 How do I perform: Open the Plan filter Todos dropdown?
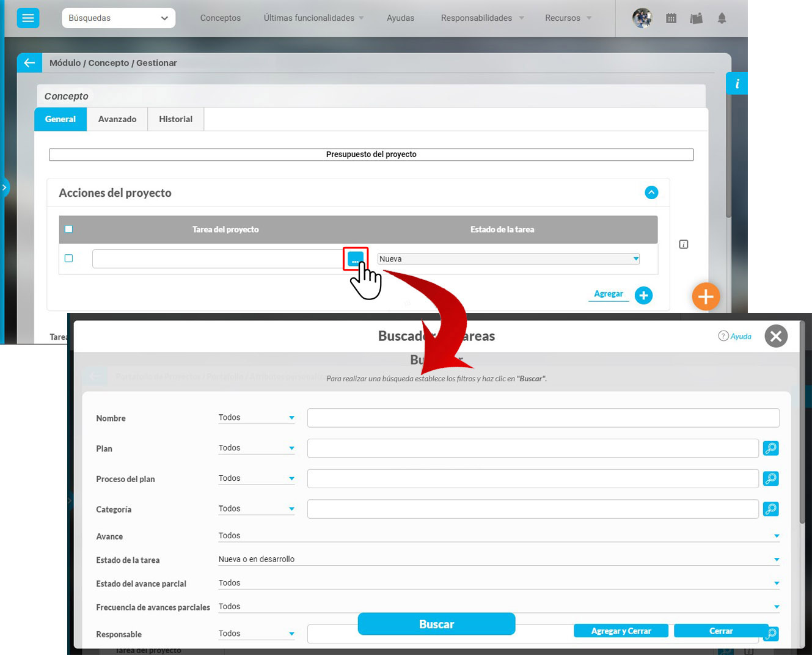(x=257, y=448)
